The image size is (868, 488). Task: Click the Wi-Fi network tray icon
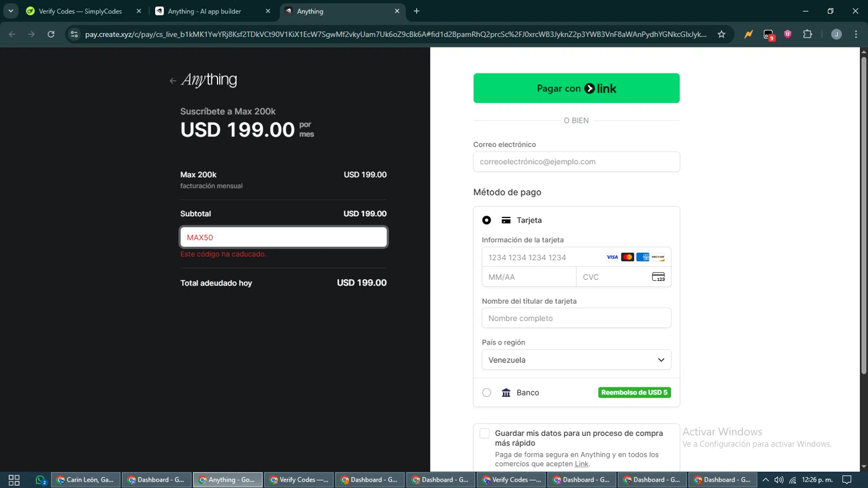[793, 480]
